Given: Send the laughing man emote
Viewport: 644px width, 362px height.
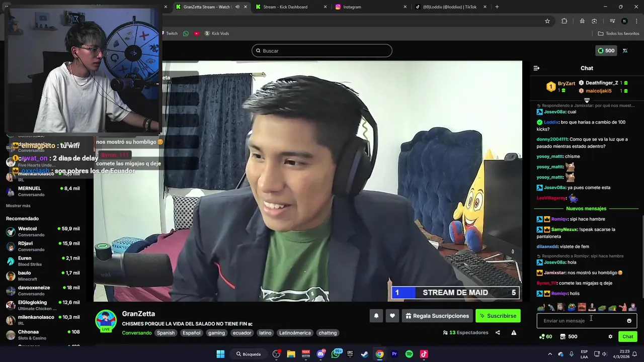Looking at the screenshot, I should [x=582, y=307].
